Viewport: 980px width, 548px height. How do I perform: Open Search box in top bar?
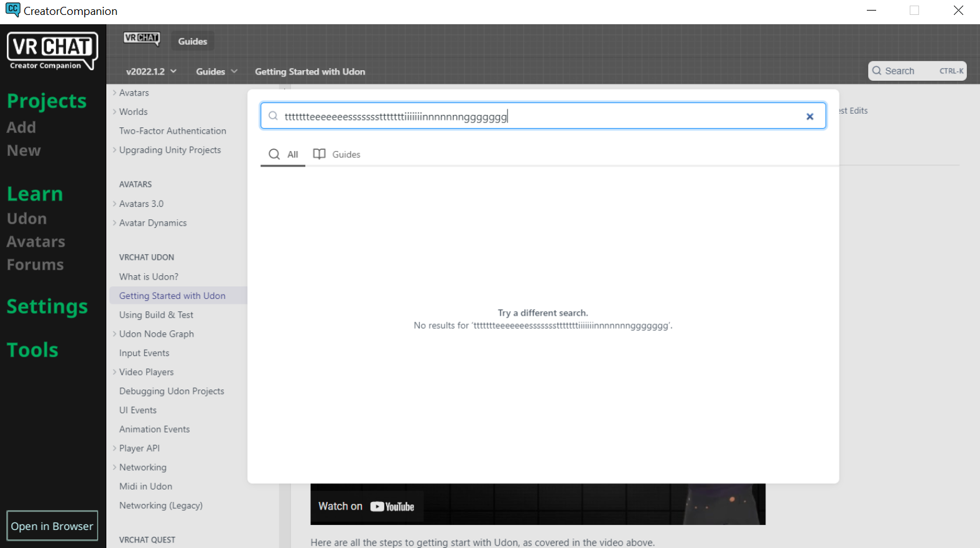(x=917, y=71)
